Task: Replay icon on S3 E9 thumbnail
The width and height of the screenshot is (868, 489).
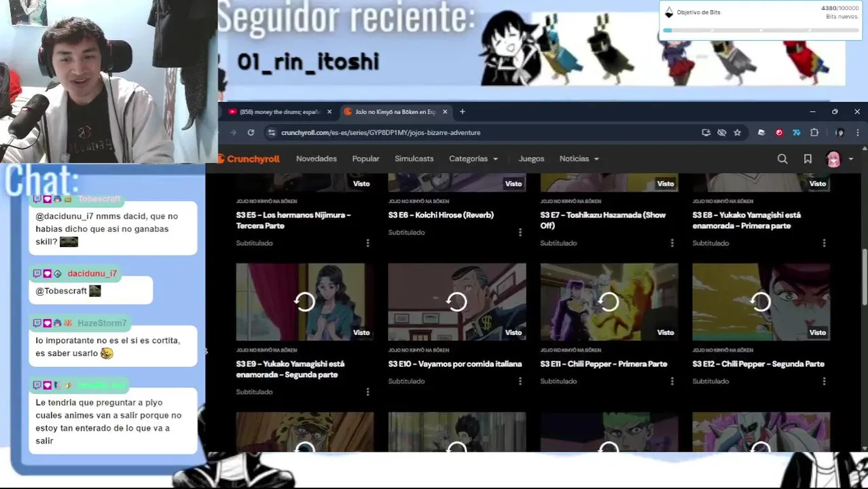Action: click(304, 302)
